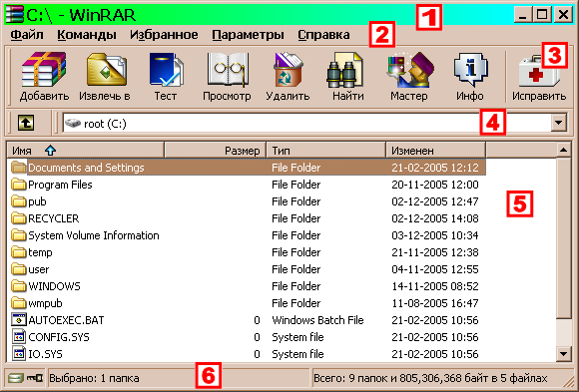
Task: Click the date 03-12-2005 10:34
Action: point(435,235)
